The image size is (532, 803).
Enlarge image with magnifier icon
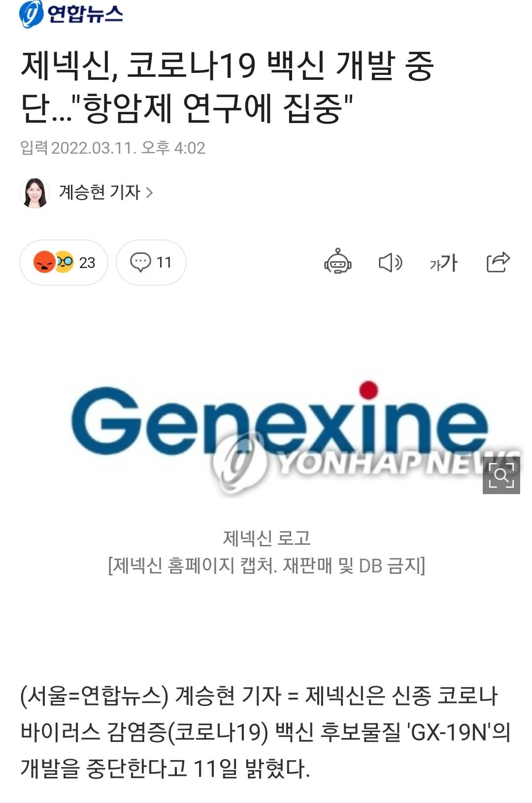pyautogui.click(x=501, y=475)
